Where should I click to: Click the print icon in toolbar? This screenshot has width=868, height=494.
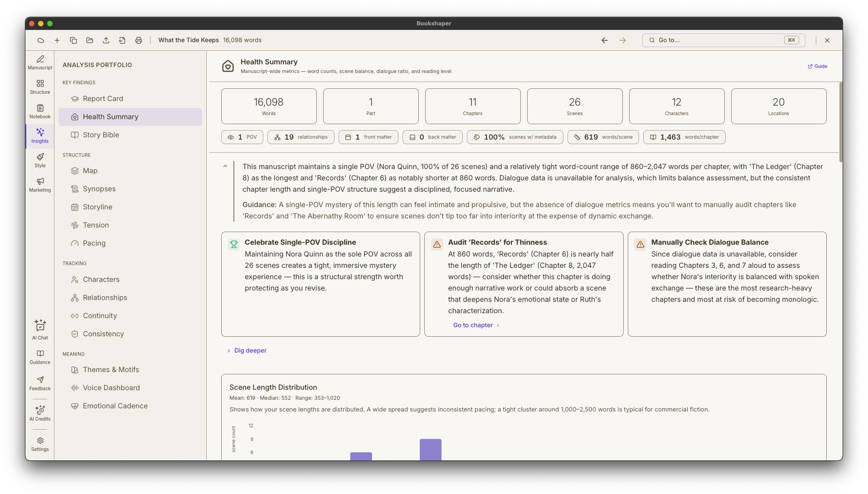(x=139, y=40)
